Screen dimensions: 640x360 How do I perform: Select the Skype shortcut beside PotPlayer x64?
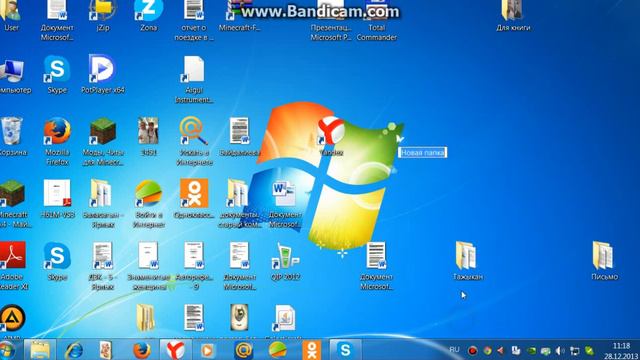(x=57, y=74)
